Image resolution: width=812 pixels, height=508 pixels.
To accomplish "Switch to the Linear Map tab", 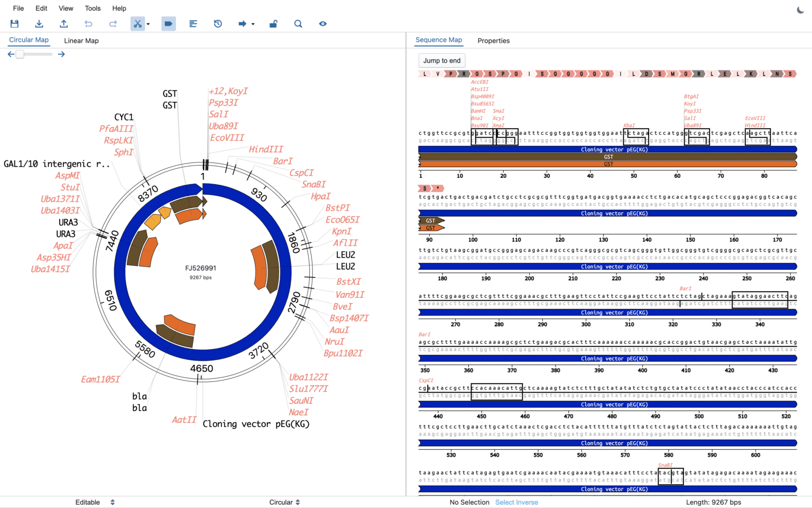I will (x=81, y=40).
